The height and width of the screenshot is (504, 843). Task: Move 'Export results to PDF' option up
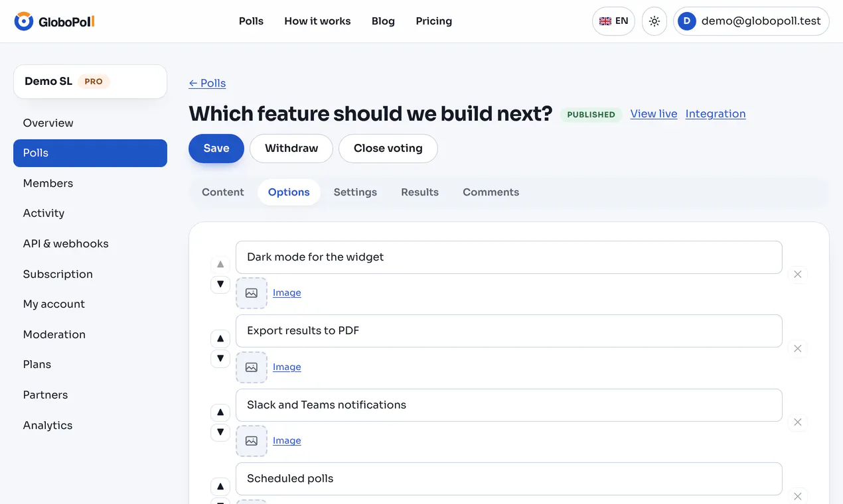[220, 338]
